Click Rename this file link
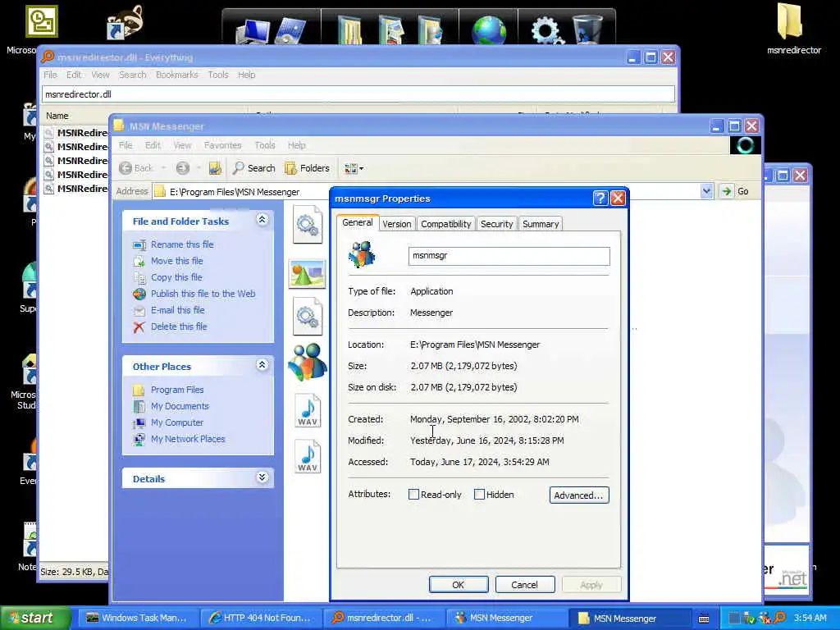 click(182, 244)
